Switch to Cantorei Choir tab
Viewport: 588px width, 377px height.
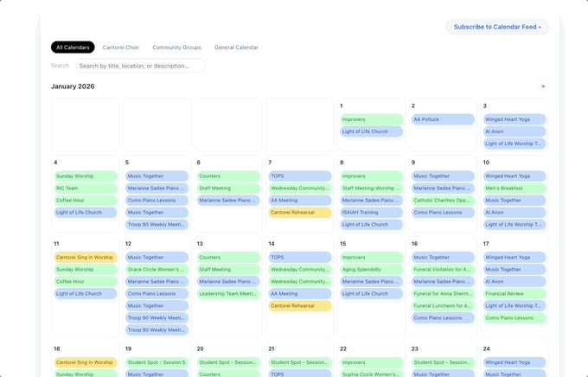(119, 48)
